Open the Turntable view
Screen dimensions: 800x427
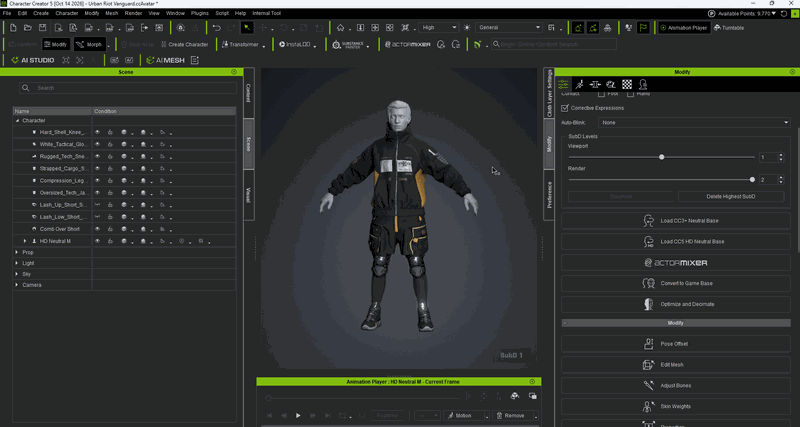coord(729,28)
